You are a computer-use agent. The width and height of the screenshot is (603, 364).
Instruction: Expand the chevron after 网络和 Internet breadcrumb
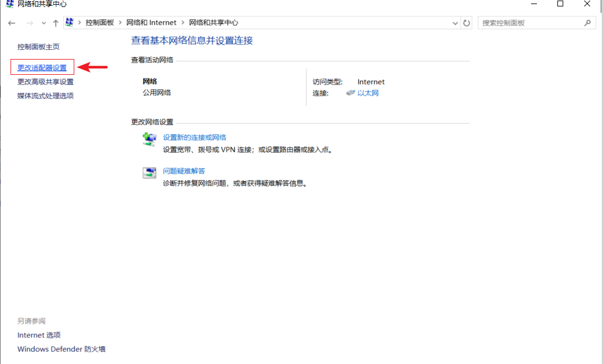[x=182, y=23]
